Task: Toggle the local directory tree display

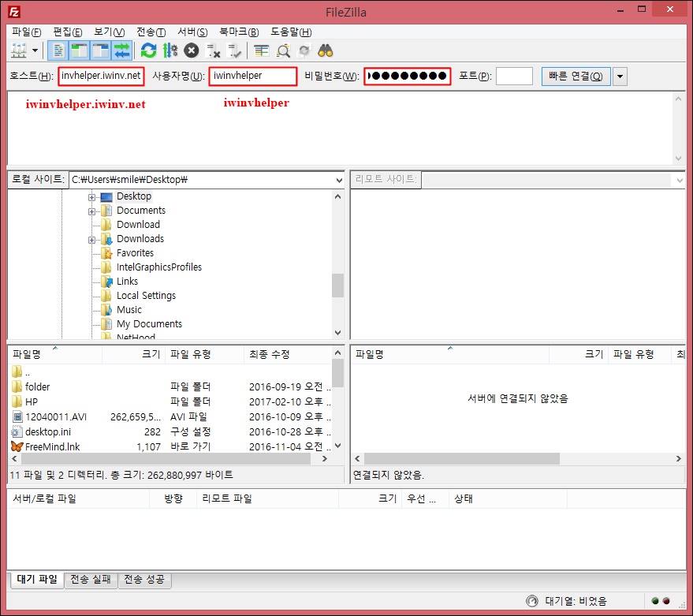Action: pos(80,50)
